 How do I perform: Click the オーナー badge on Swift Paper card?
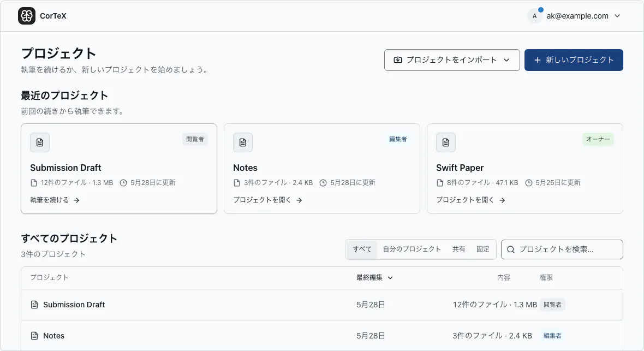(598, 139)
